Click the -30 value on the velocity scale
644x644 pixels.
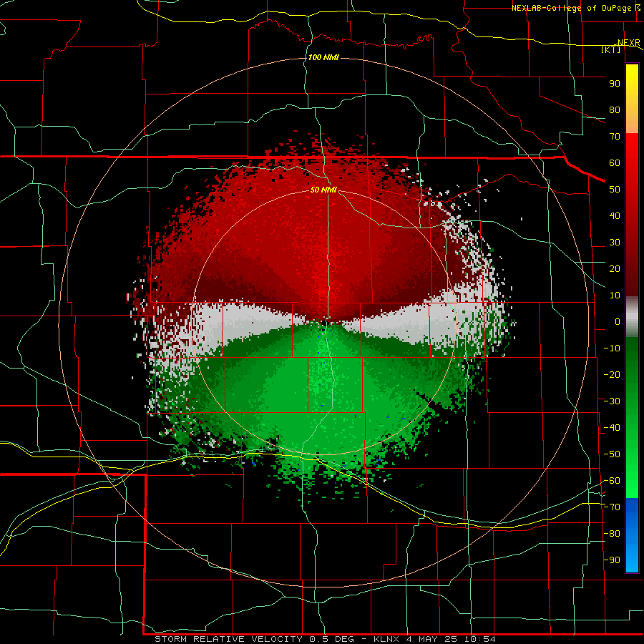pos(612,401)
